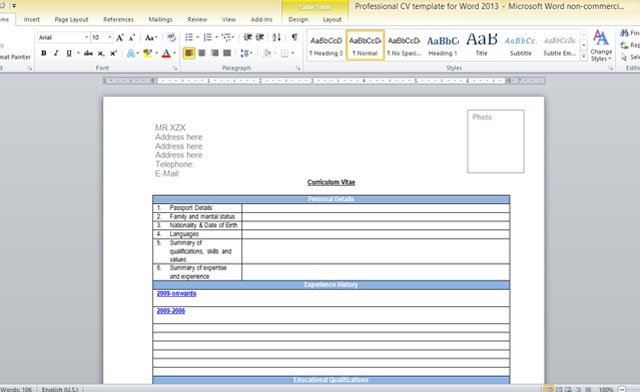Open the Arial font name dropdown
This screenshot has height=392, width=640.
point(86,38)
